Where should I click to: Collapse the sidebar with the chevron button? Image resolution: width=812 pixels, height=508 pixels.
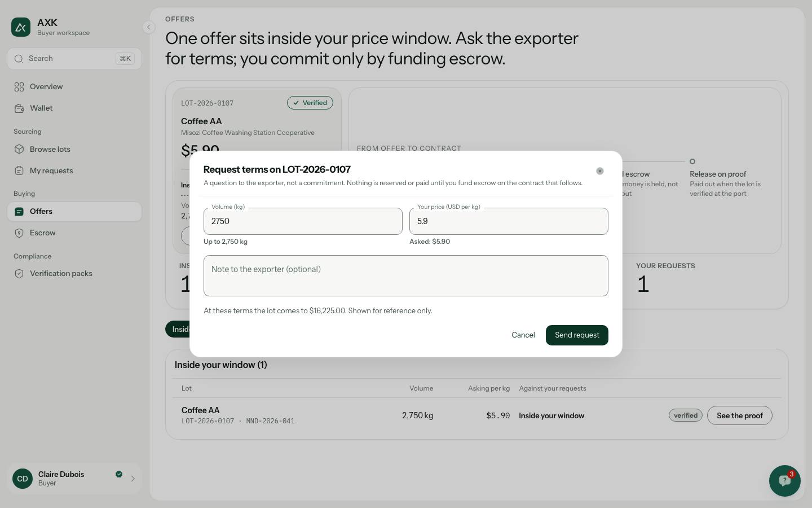point(148,27)
